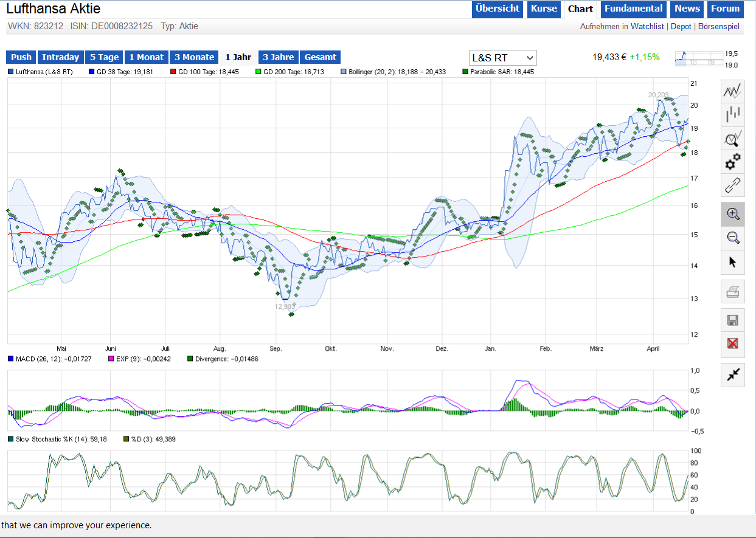The height and width of the screenshot is (538, 756).
Task: Save chart with floppy disk icon
Action: tap(732, 320)
